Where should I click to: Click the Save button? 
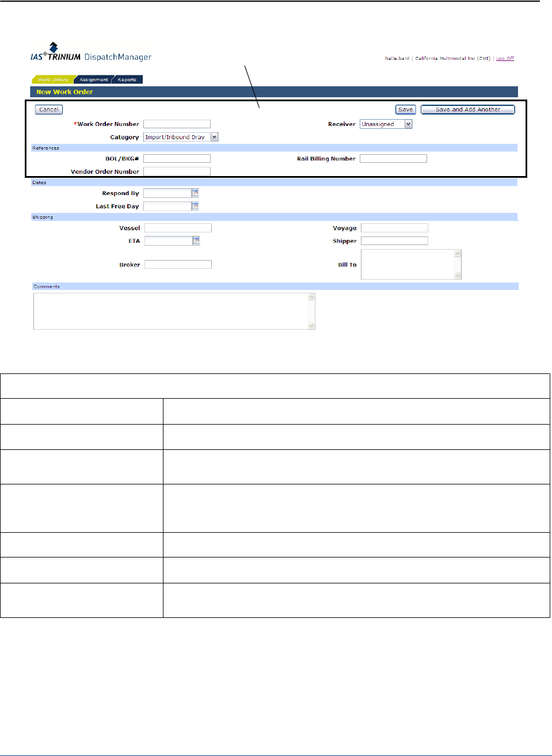pos(406,109)
